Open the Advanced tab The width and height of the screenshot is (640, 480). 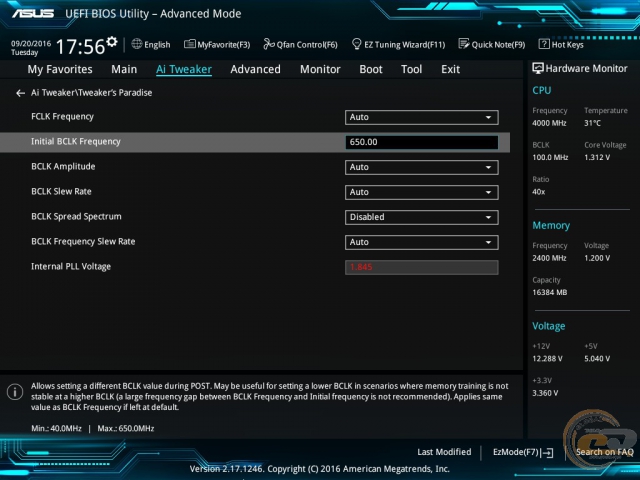[256, 69]
